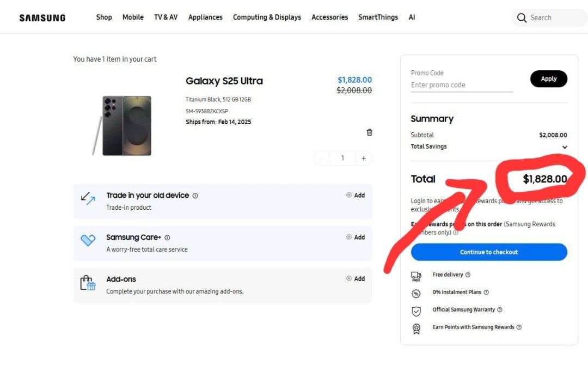
Task: Click the 0% Instalment Plans help icon
Action: pos(486,292)
